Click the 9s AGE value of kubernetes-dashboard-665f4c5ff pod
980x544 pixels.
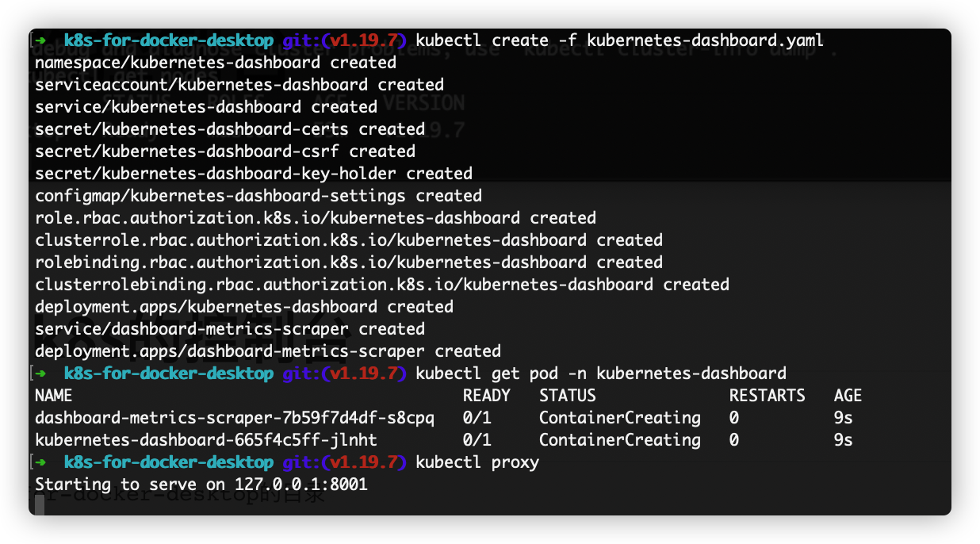click(x=843, y=439)
